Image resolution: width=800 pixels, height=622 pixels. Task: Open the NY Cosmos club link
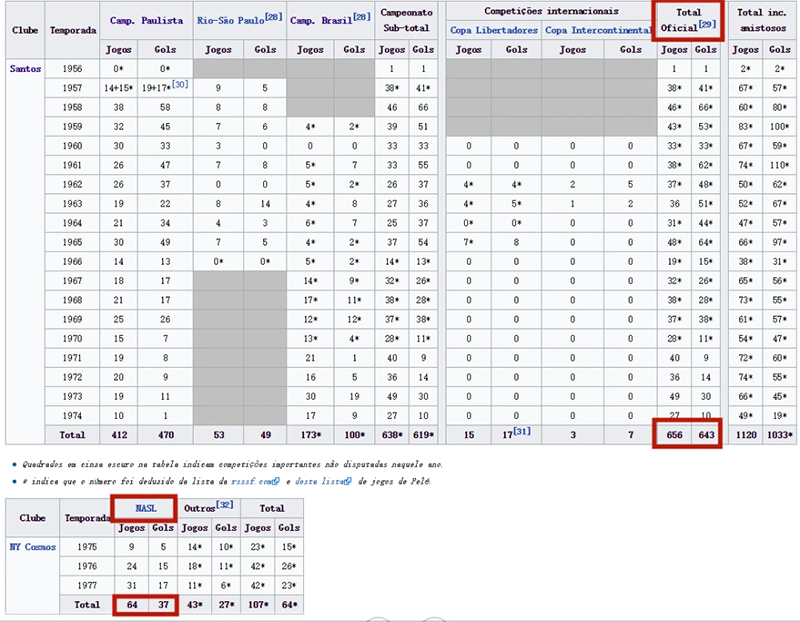click(33, 546)
